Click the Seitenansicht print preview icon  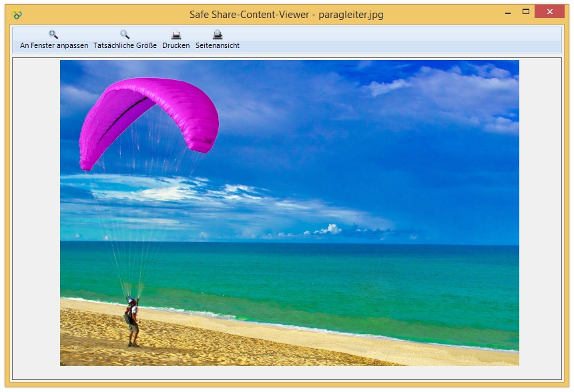(x=218, y=35)
